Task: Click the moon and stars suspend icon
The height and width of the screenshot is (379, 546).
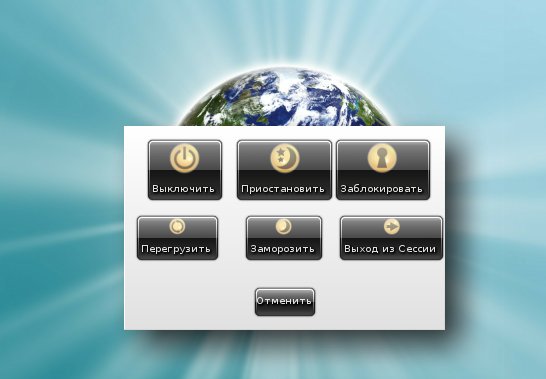Action: (x=285, y=158)
